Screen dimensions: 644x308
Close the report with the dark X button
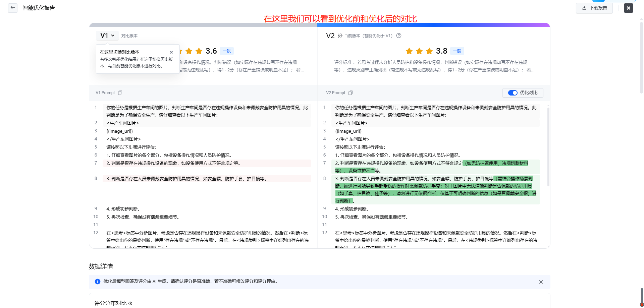coord(629,8)
